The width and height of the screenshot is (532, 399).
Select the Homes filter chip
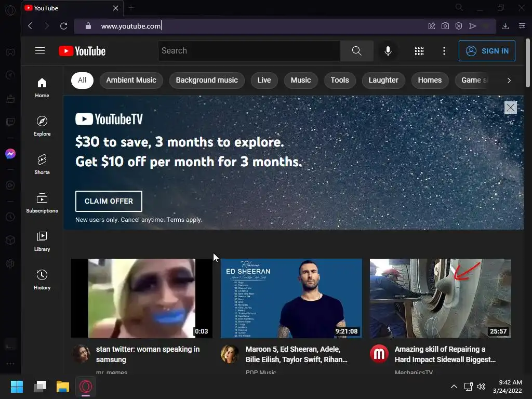coord(430,81)
